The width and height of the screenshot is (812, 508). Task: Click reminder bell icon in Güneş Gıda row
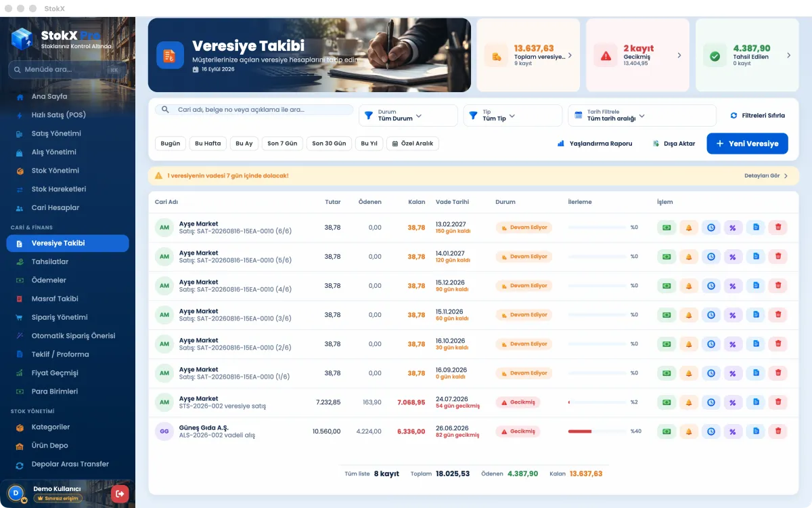coord(689,431)
